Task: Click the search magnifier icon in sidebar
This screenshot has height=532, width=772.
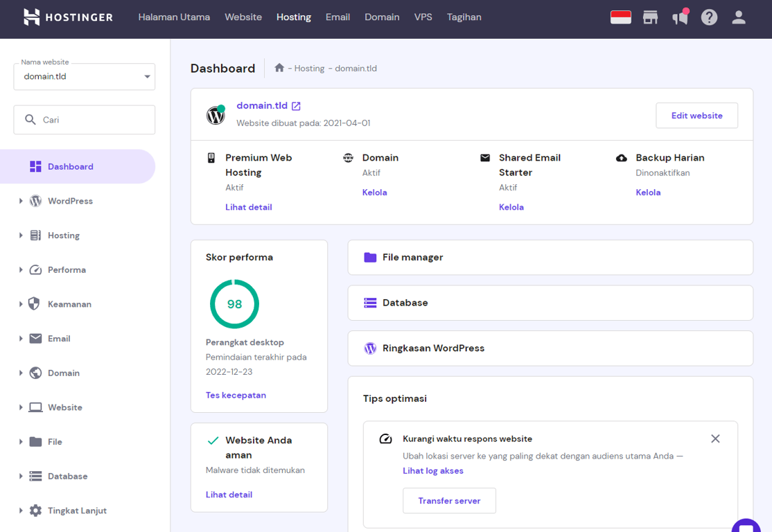Action: [30, 120]
